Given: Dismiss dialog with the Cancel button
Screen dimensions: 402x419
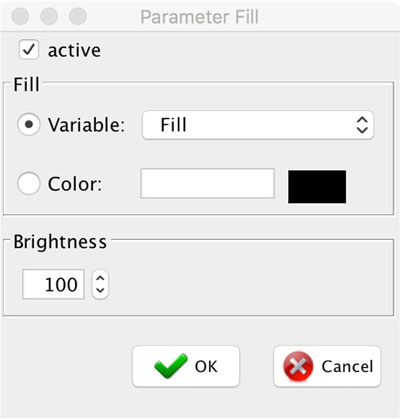Looking at the screenshot, I should tap(327, 366).
